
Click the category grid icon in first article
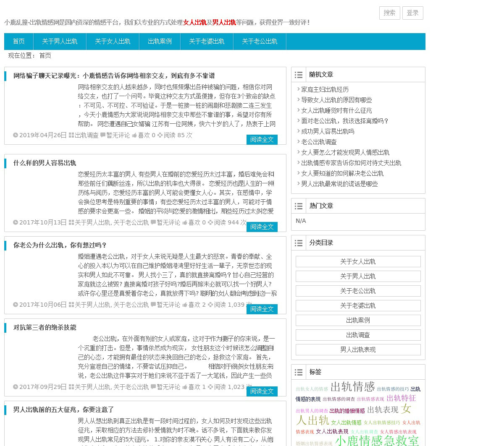click(71, 135)
